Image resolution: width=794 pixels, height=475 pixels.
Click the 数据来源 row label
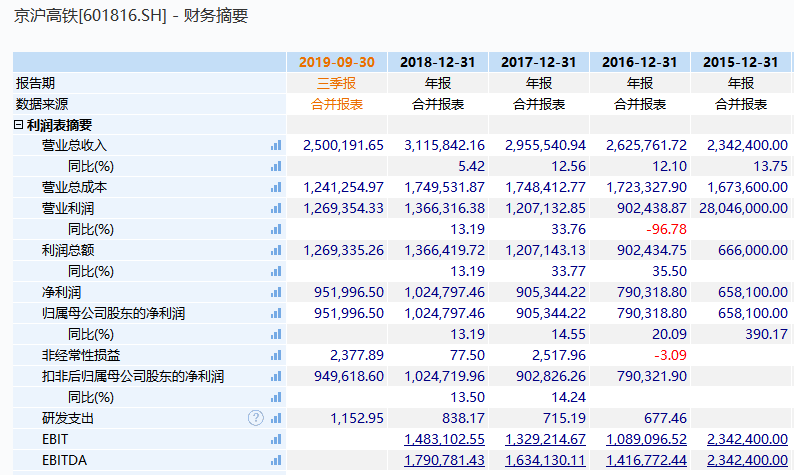coord(42,104)
